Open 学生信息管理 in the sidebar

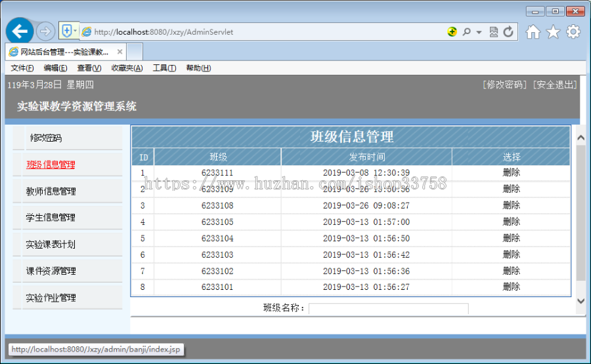tap(51, 218)
